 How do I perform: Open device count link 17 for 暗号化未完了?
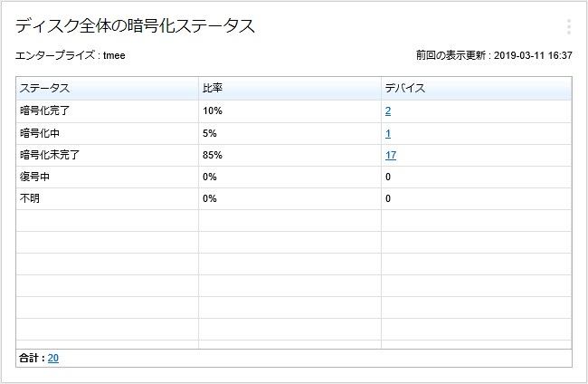click(x=391, y=155)
